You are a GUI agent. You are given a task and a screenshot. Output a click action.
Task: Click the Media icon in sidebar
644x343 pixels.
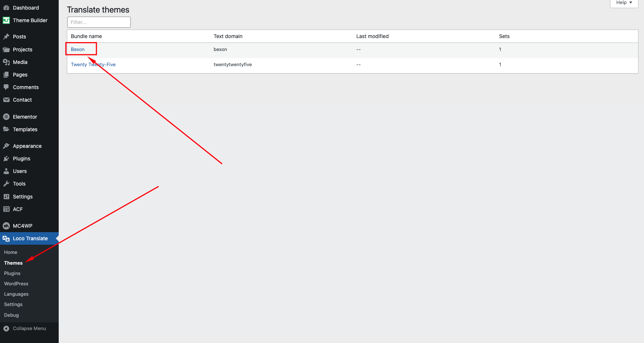tap(6, 62)
